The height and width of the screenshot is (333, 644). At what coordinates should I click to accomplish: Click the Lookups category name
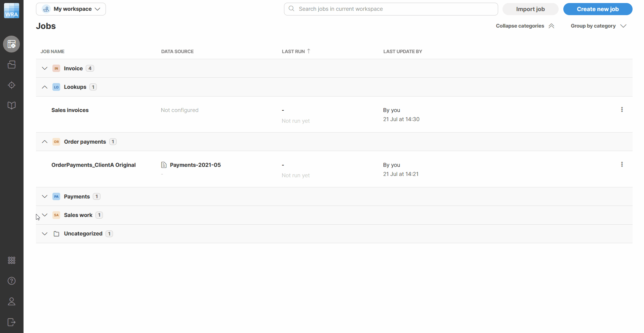[75, 87]
